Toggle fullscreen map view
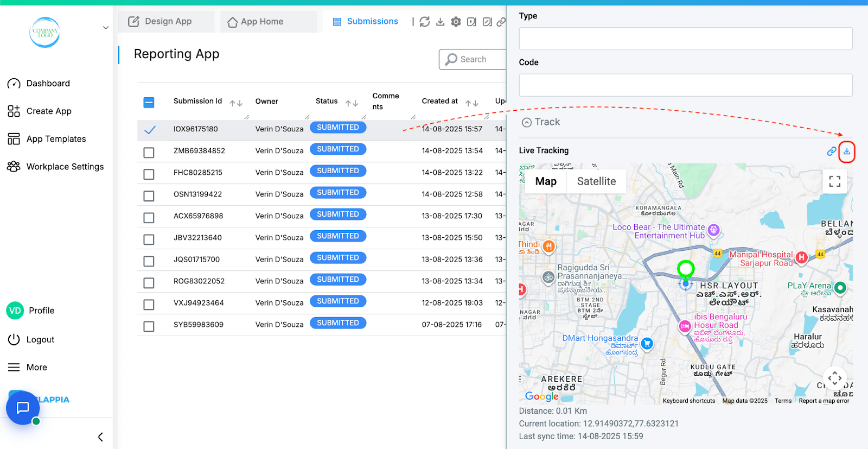 (835, 181)
